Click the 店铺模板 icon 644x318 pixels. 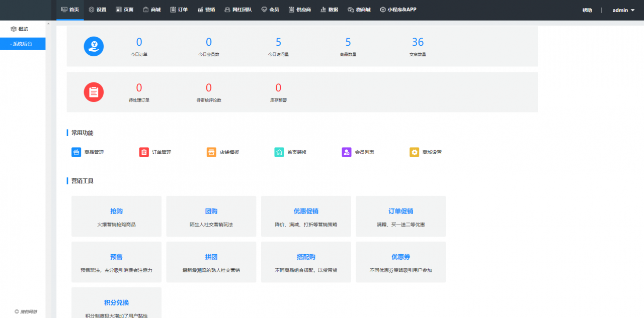click(x=211, y=152)
